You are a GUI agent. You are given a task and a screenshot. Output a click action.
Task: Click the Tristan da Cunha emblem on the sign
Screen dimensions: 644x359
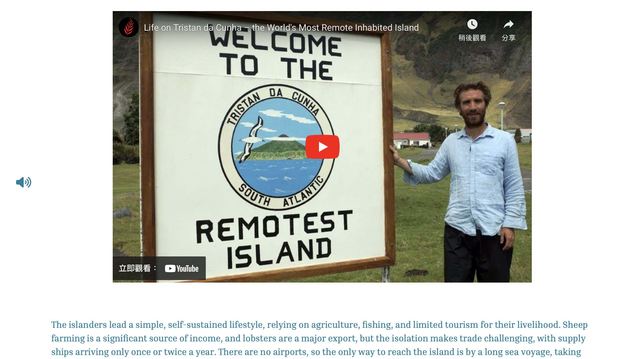(x=276, y=147)
